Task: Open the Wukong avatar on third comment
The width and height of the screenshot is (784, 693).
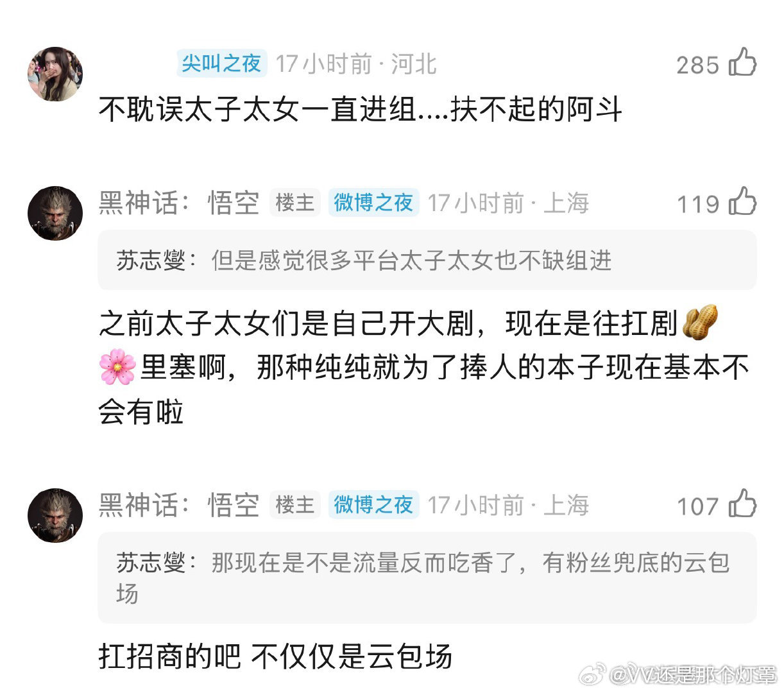Action: pos(55,516)
